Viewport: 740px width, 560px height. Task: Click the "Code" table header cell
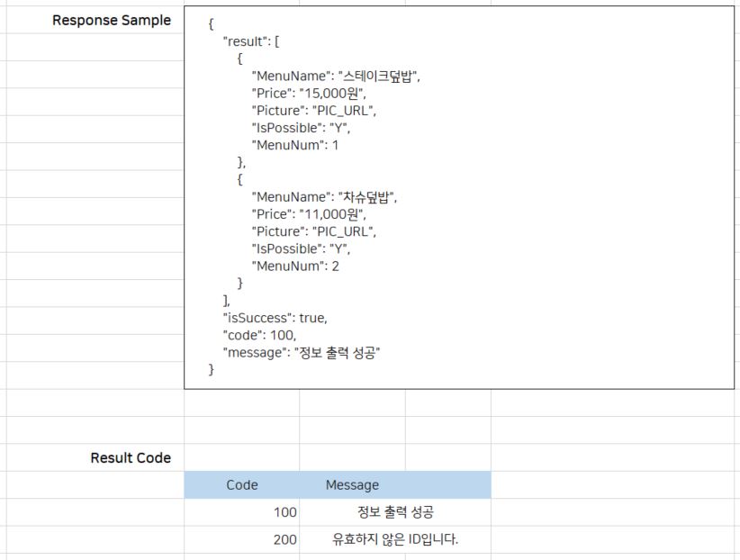pos(241,485)
